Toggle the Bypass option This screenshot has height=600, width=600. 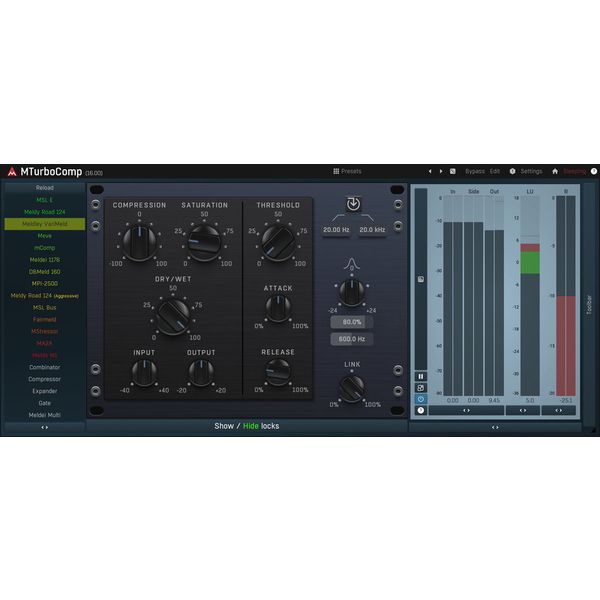click(475, 171)
